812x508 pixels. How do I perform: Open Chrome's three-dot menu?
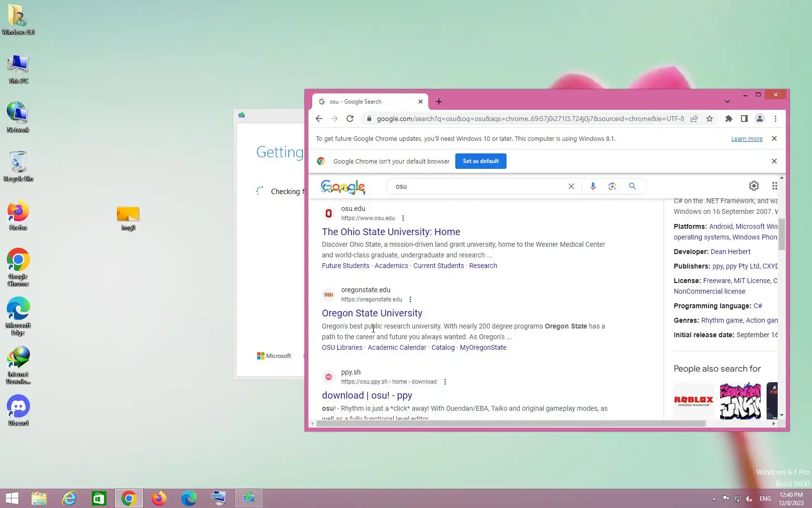coord(775,119)
